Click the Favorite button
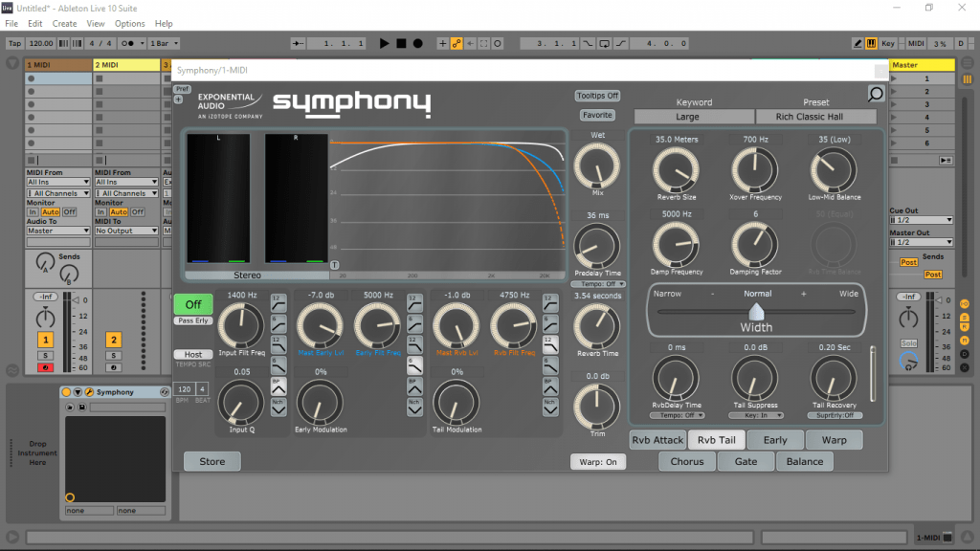The width and height of the screenshot is (980, 551). tap(597, 115)
